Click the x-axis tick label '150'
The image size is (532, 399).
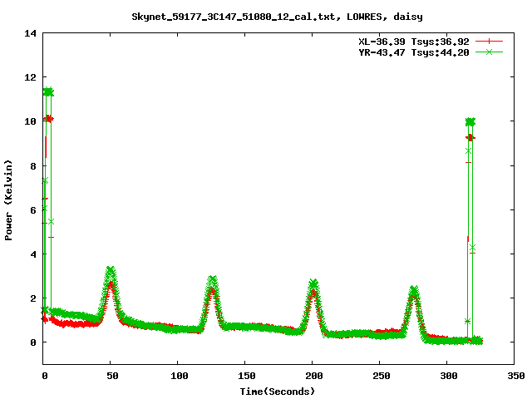[246, 376]
